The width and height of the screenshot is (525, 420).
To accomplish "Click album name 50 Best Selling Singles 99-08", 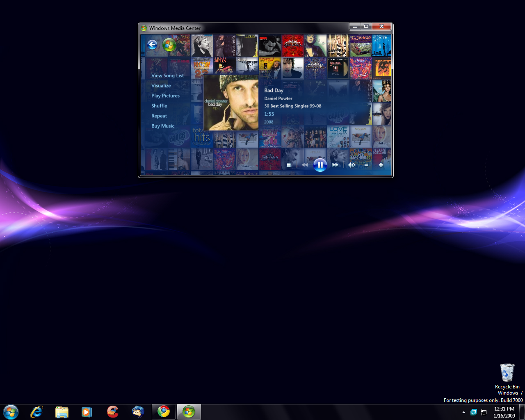I will (293, 106).
